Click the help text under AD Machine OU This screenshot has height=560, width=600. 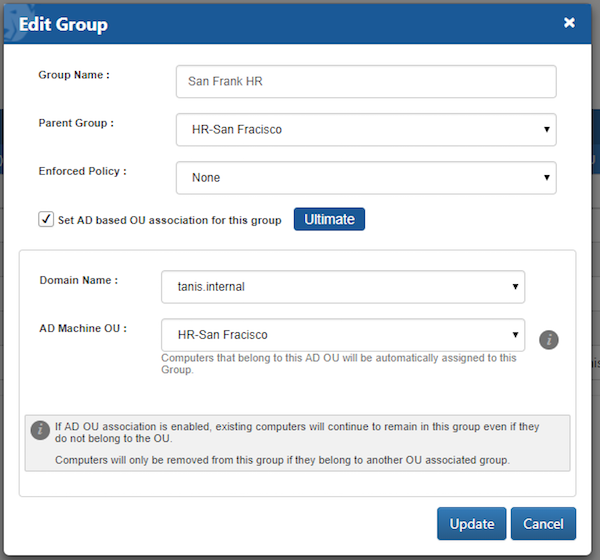click(x=338, y=363)
